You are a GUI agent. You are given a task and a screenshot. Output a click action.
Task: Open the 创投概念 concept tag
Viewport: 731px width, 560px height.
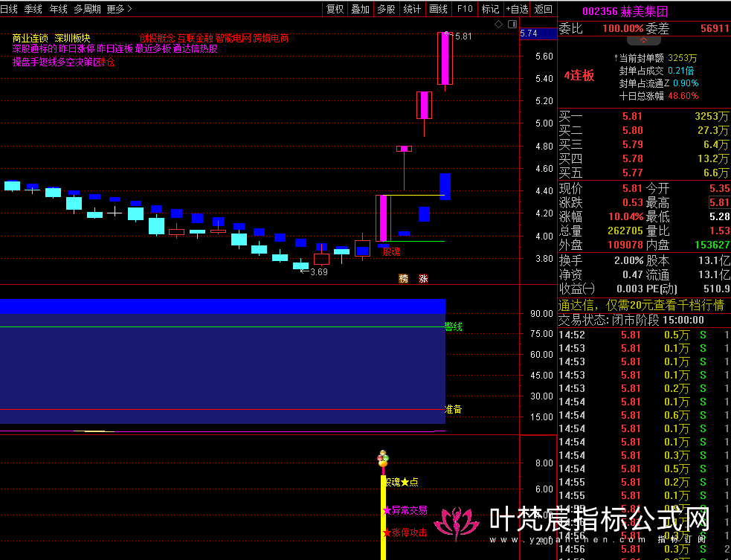tap(158, 38)
